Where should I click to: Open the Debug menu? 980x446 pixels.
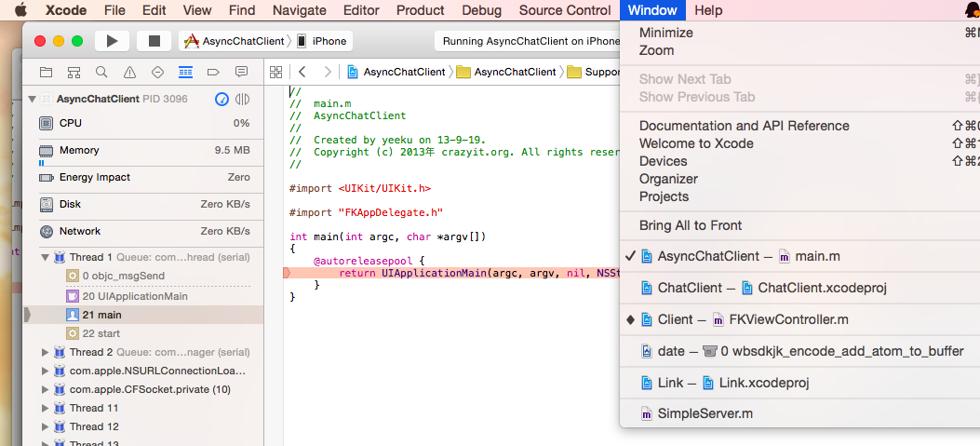481,10
